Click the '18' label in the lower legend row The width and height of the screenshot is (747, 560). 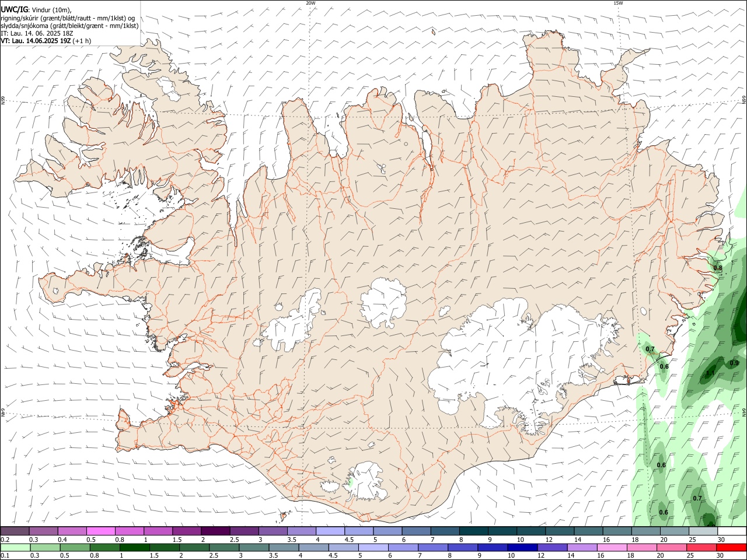(630, 556)
